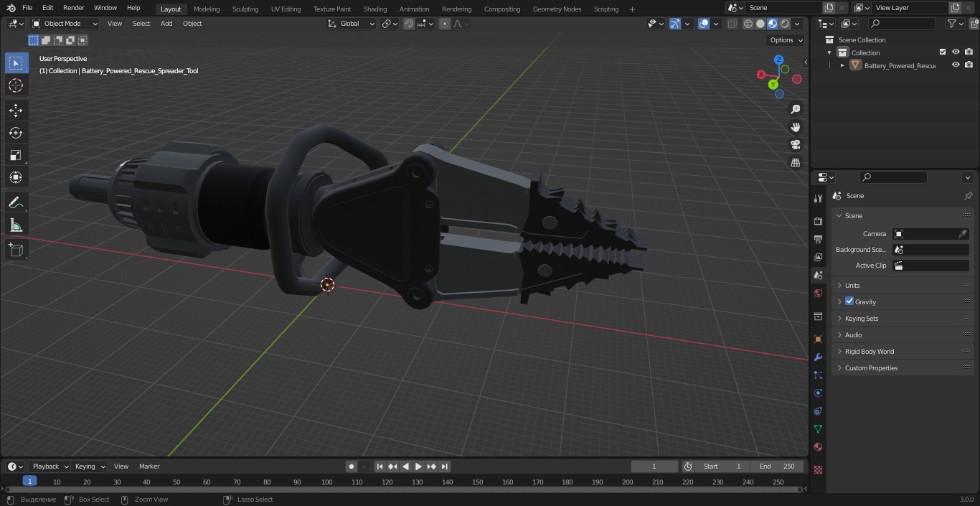Click the viewport zoom magnifier icon
This screenshot has width=980, height=506.
click(795, 109)
